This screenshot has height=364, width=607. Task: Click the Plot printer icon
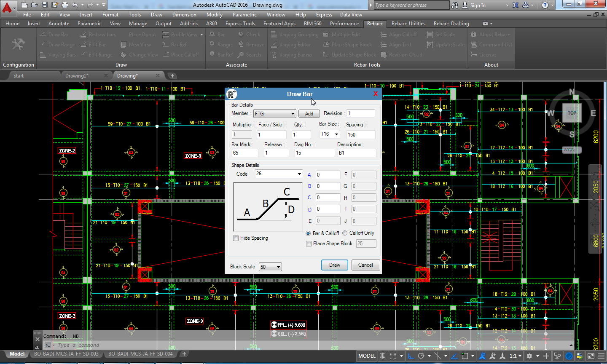[64, 5]
